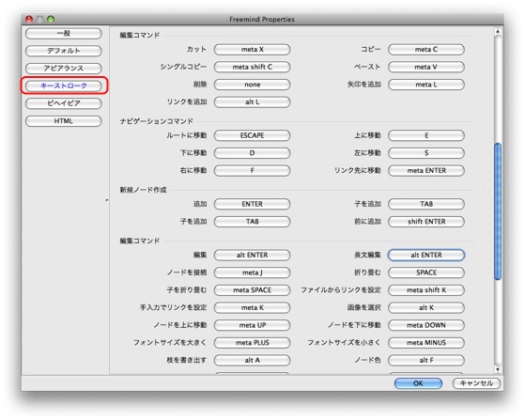The width and height of the screenshot is (525, 420).
Task: Click the 編集 shortcut alt ENTER
Action: point(252,255)
